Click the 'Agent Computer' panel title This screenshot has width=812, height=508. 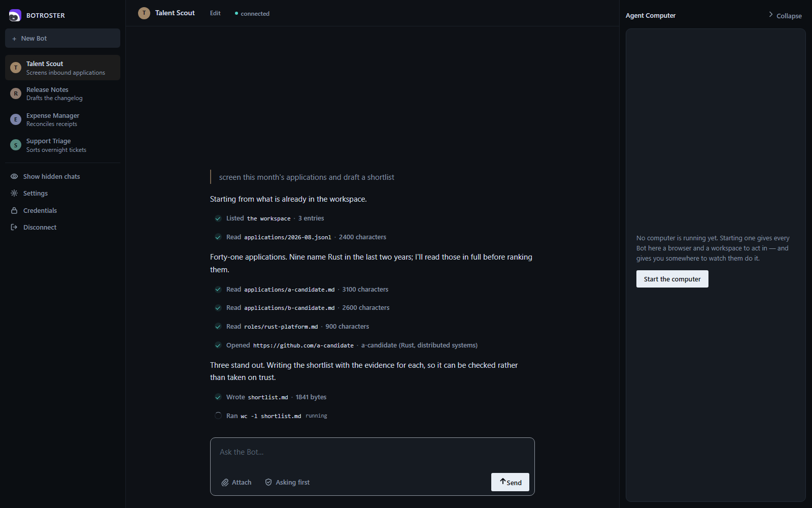(x=651, y=15)
